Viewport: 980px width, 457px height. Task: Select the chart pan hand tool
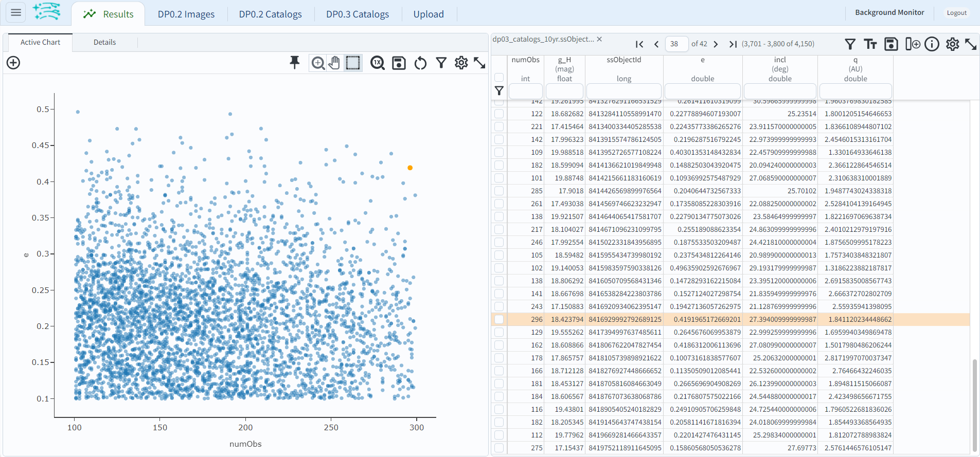point(335,63)
